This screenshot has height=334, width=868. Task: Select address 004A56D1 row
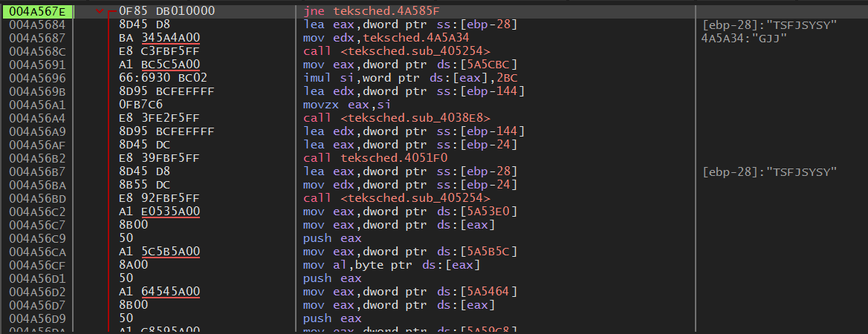point(37,278)
